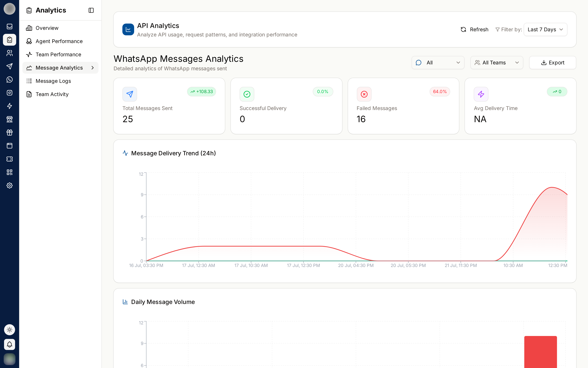The image size is (588, 368).
Task: Open the paper-plane campaigns icon in rail
Action: [10, 66]
